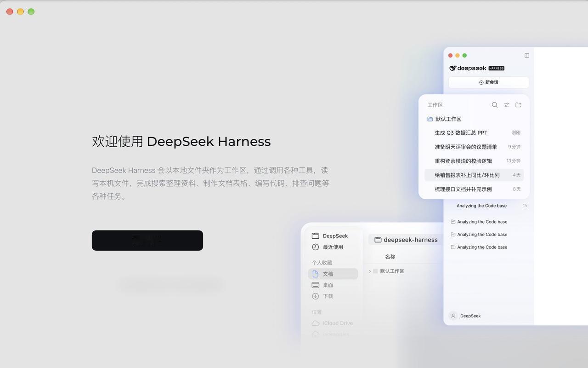Viewport: 588px width, 368px height.
Task: Click the user avatar icon beside DeepSeek
Action: [453, 316]
